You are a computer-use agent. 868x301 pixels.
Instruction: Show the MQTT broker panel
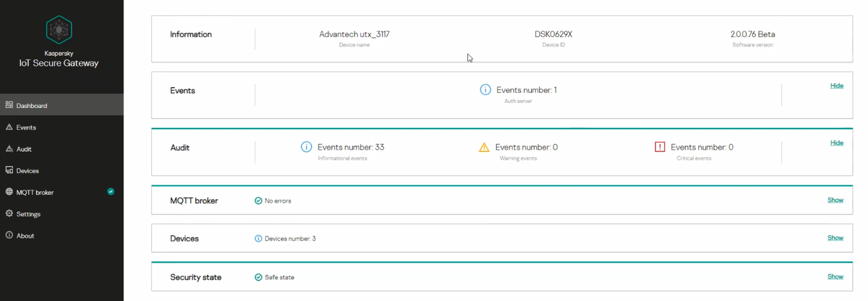pyautogui.click(x=835, y=200)
